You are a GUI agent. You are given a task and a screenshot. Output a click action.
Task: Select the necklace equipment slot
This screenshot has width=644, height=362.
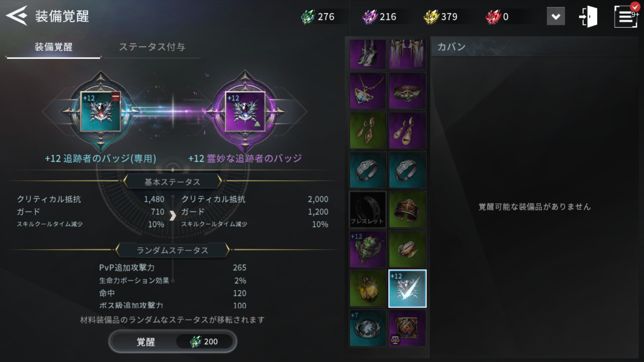(368, 91)
